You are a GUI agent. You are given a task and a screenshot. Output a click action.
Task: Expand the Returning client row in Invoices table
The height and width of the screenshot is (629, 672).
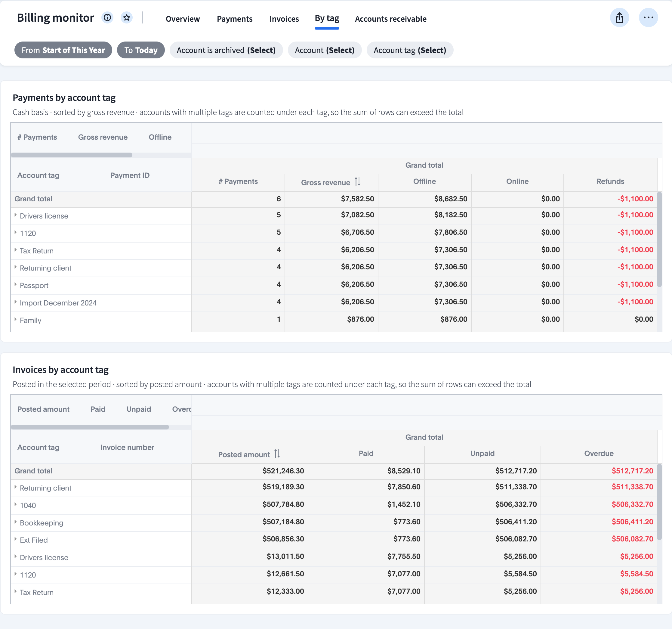coord(16,487)
